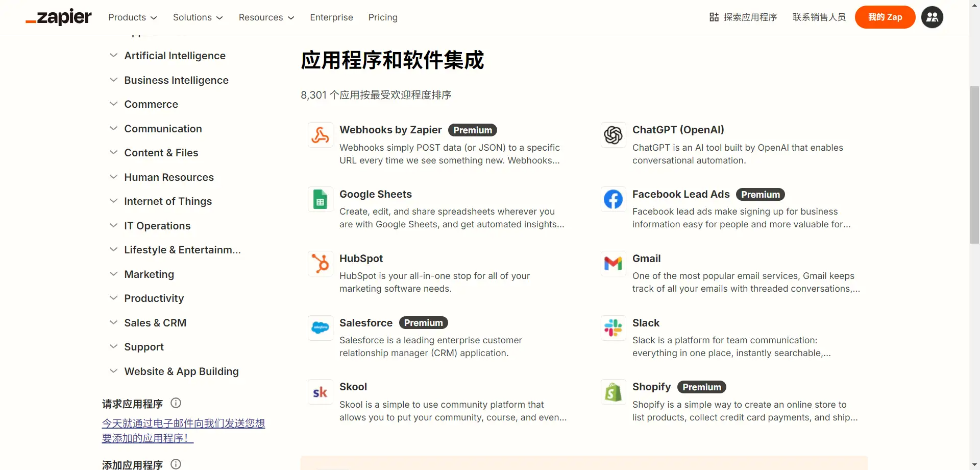Click 联系销售人员 in the header
Viewport: 980px width, 470px height.
click(819, 17)
